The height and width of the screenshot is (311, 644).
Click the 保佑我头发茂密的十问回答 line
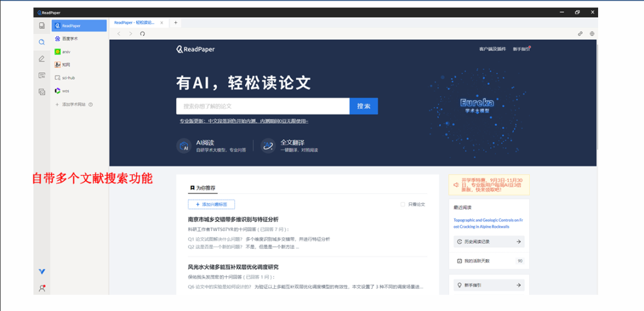click(231, 277)
